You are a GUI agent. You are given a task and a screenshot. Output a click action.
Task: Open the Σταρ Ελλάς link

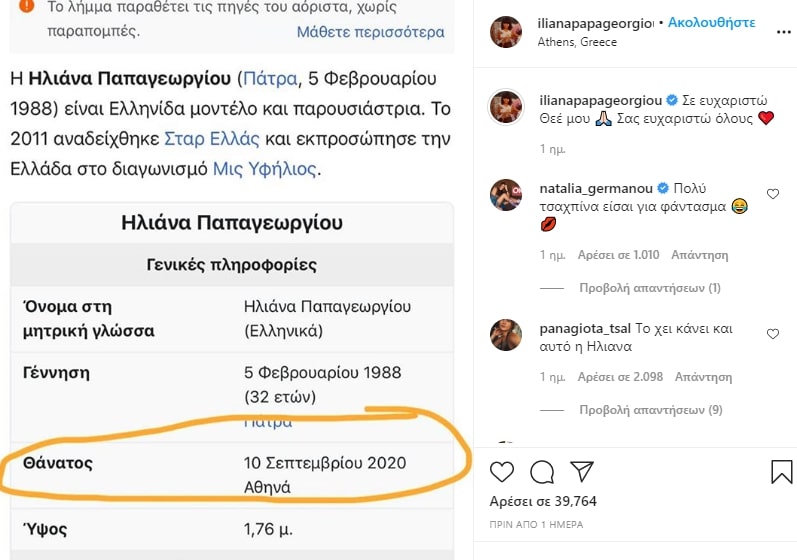click(211, 139)
